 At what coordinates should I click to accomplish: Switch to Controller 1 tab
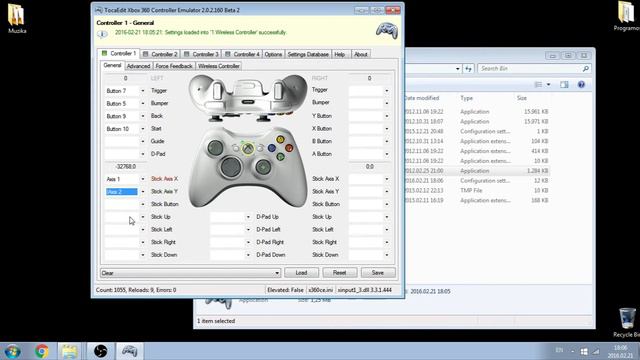coord(118,53)
